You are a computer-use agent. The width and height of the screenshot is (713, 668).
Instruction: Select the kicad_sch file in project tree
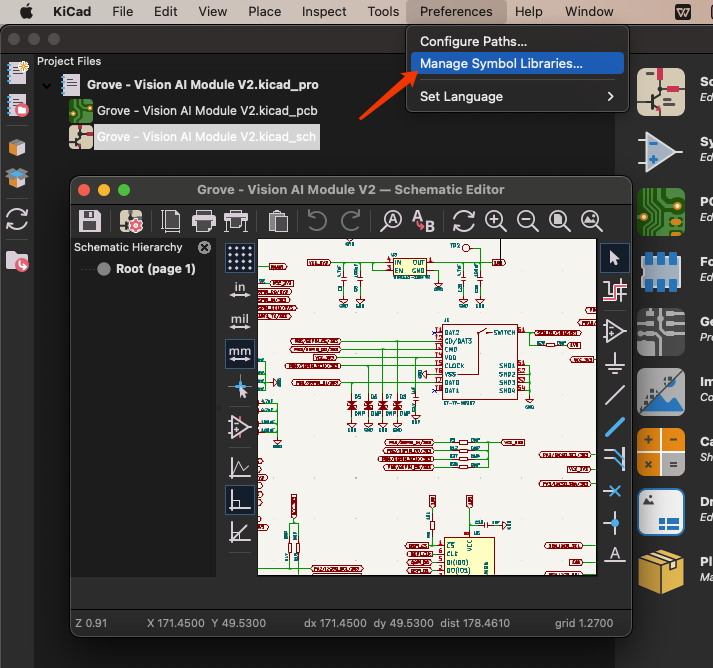(x=206, y=137)
